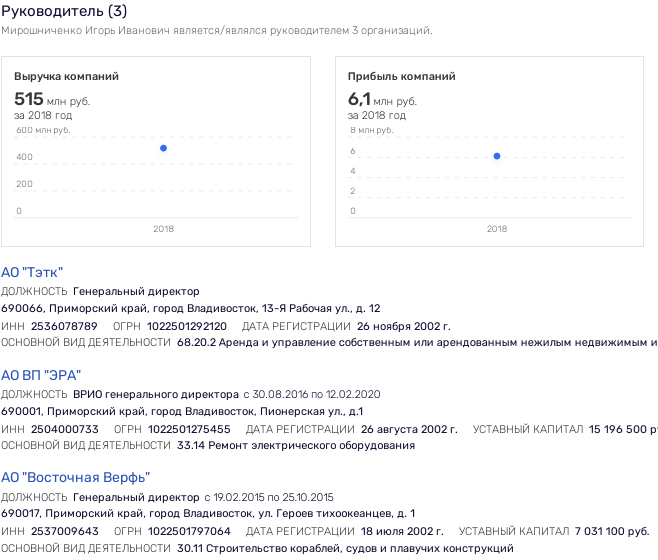Click the 2018 axis label under profit chart
This screenshot has width=658, height=560.
497,229
